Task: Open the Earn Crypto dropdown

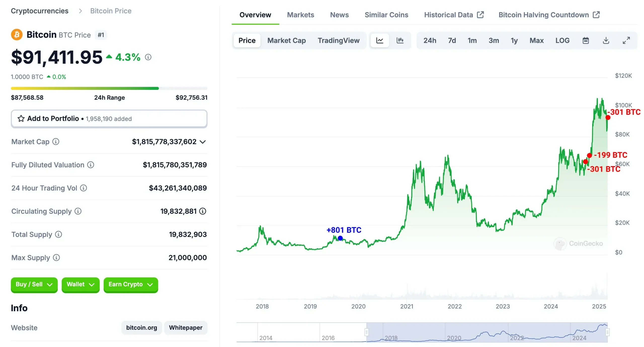Action: [x=130, y=285]
